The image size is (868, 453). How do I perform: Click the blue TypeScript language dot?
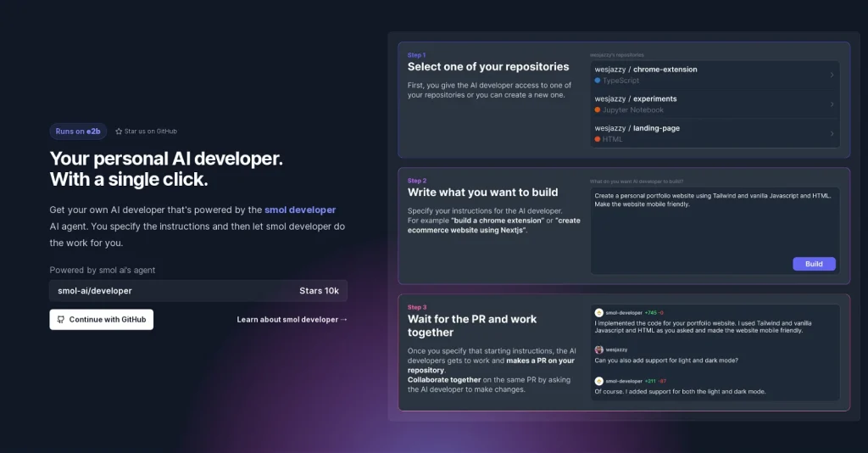click(598, 81)
